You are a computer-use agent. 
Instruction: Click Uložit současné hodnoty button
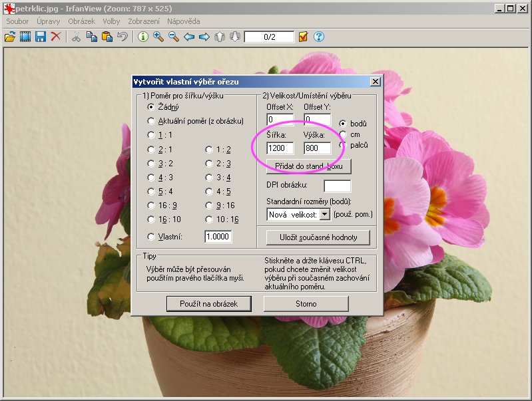(318, 237)
